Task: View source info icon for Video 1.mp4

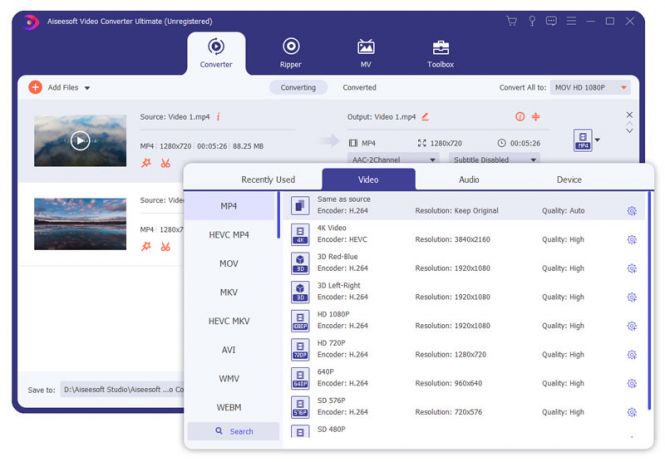Action: point(218,117)
